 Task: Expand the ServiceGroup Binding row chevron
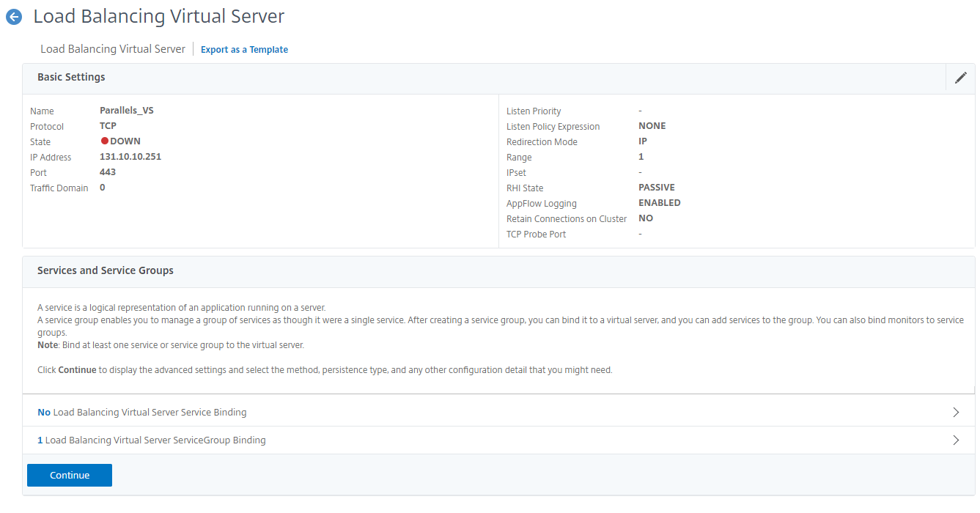tap(955, 440)
